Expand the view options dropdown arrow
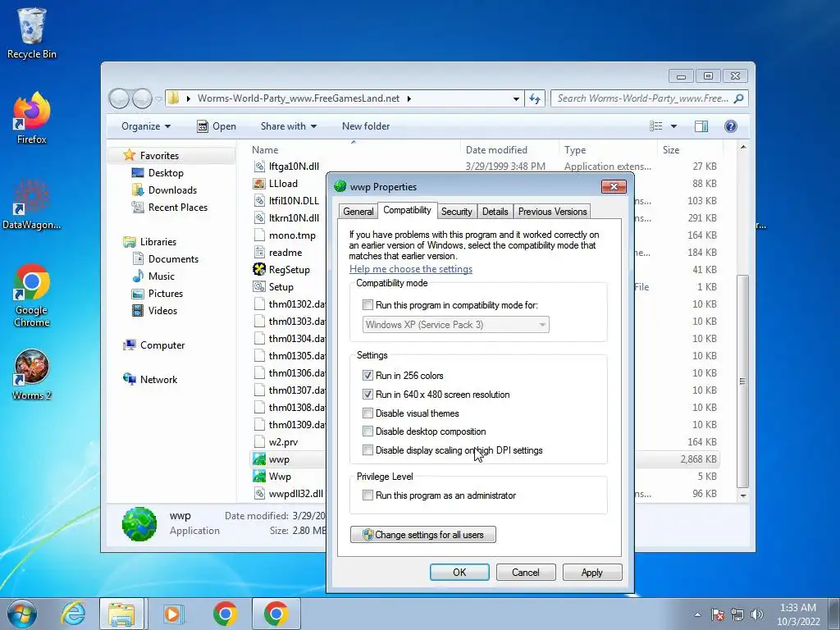840x630 pixels. tap(674, 126)
